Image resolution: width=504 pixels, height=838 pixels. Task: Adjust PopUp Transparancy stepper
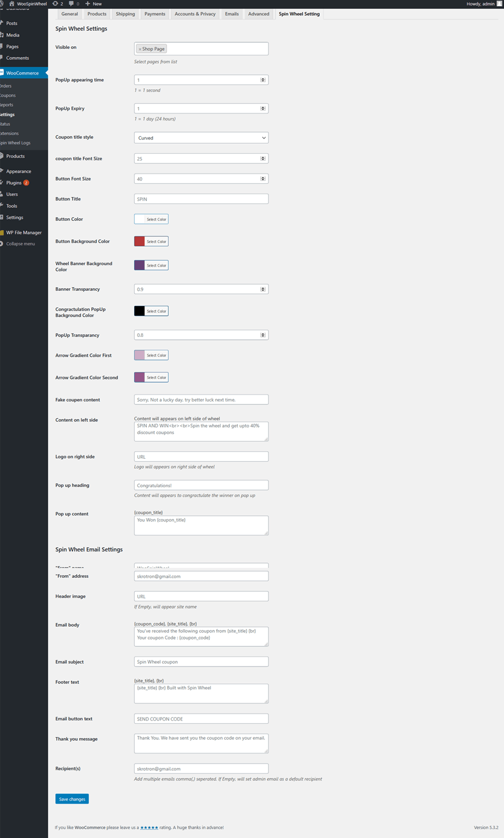[263, 335]
